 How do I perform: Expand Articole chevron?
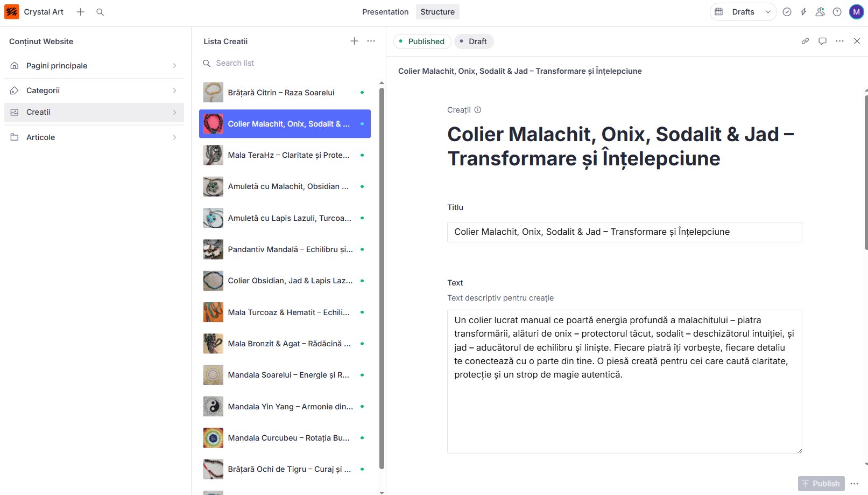click(174, 137)
